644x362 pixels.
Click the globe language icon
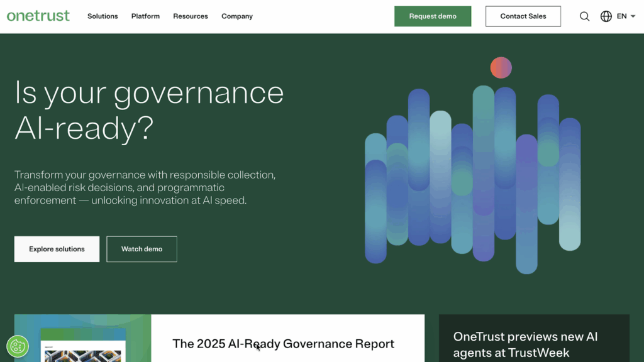pos(605,16)
